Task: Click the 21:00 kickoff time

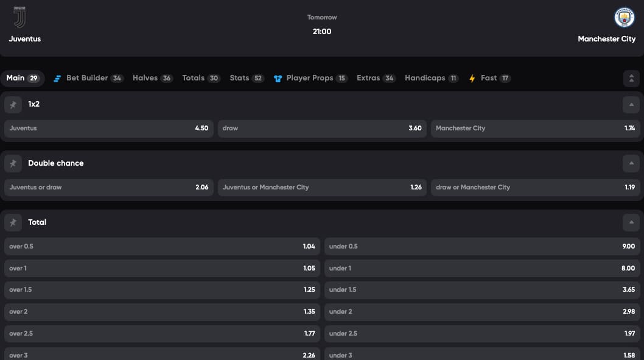Action: [322, 32]
